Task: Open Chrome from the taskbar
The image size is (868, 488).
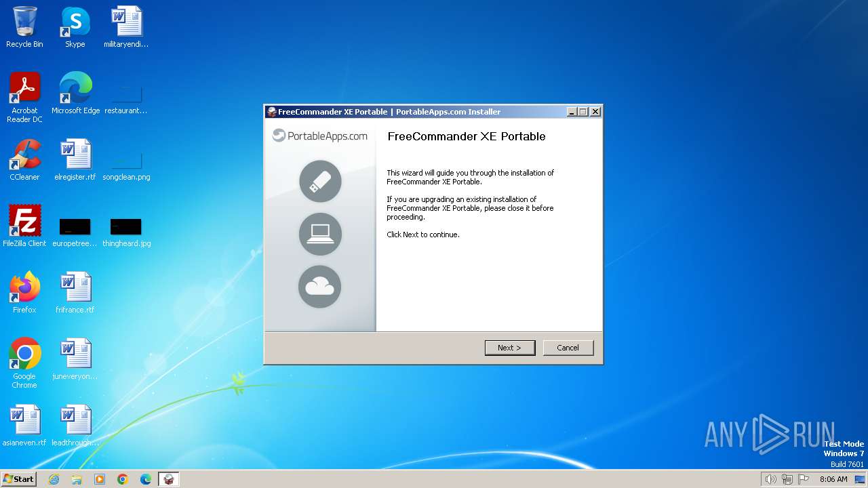Action: click(x=123, y=479)
